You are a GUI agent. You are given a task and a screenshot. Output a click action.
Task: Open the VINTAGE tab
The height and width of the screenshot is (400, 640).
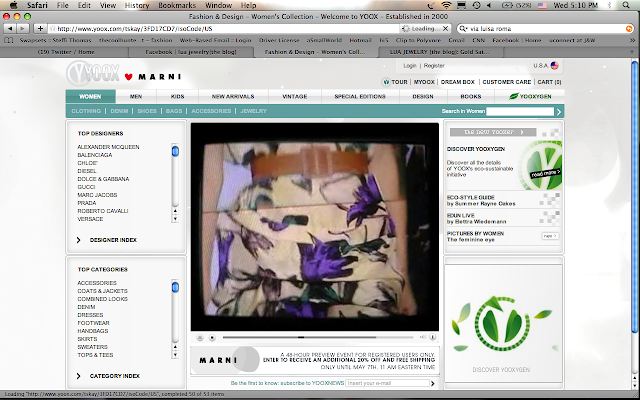click(295, 96)
